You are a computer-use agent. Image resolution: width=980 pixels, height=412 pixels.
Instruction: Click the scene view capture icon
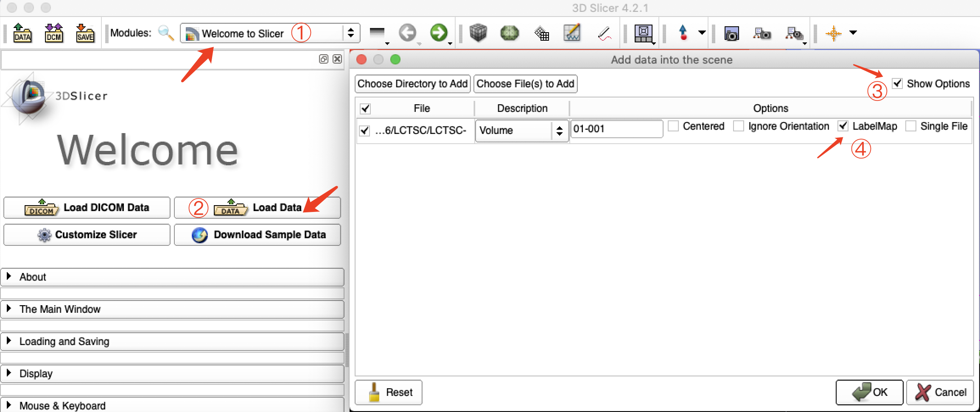(x=762, y=33)
